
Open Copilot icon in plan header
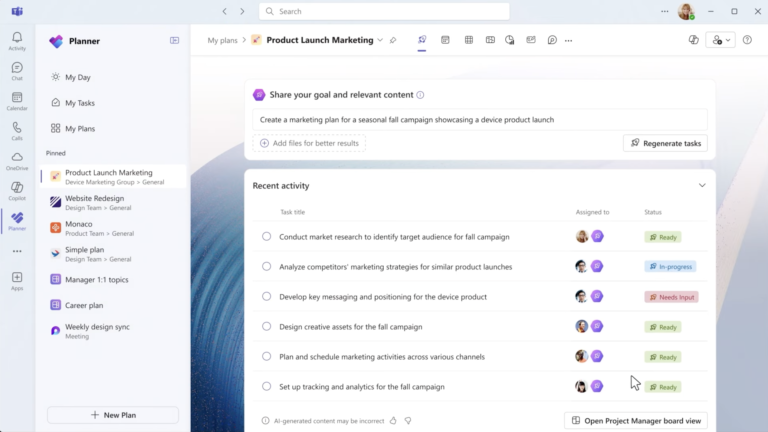pyautogui.click(x=694, y=40)
